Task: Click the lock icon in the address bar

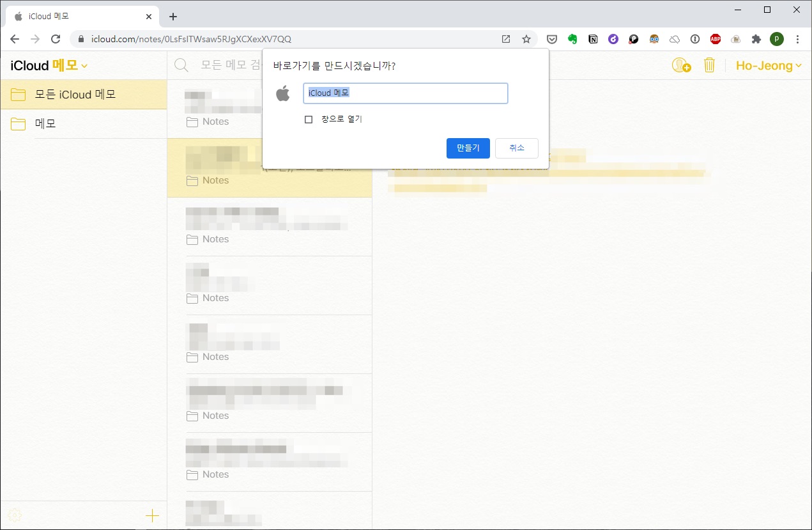Action: pyautogui.click(x=81, y=39)
